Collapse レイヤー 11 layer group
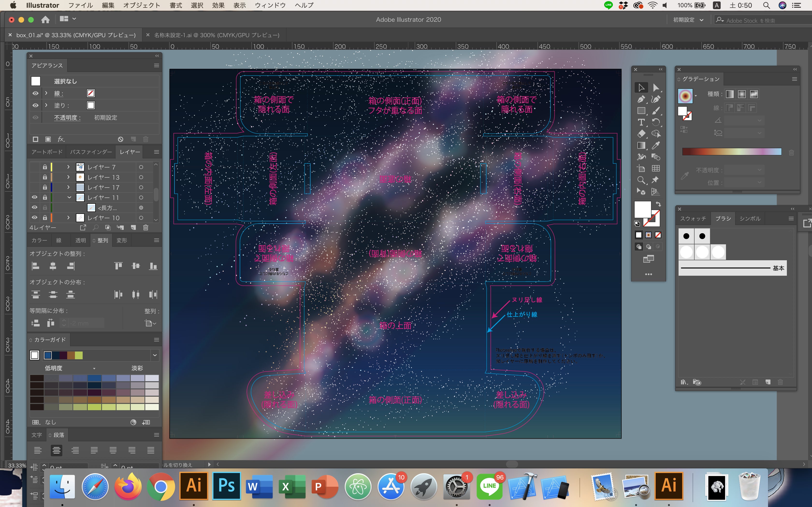The height and width of the screenshot is (507, 812). click(x=69, y=197)
